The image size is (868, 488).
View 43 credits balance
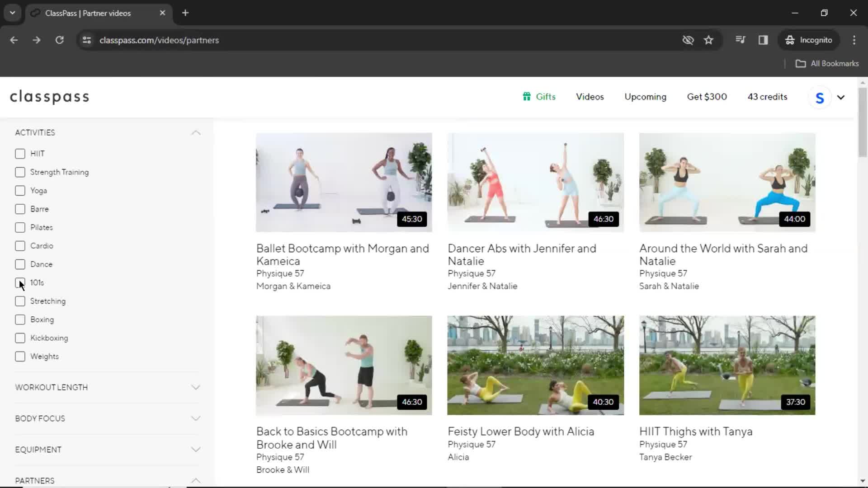[767, 97]
